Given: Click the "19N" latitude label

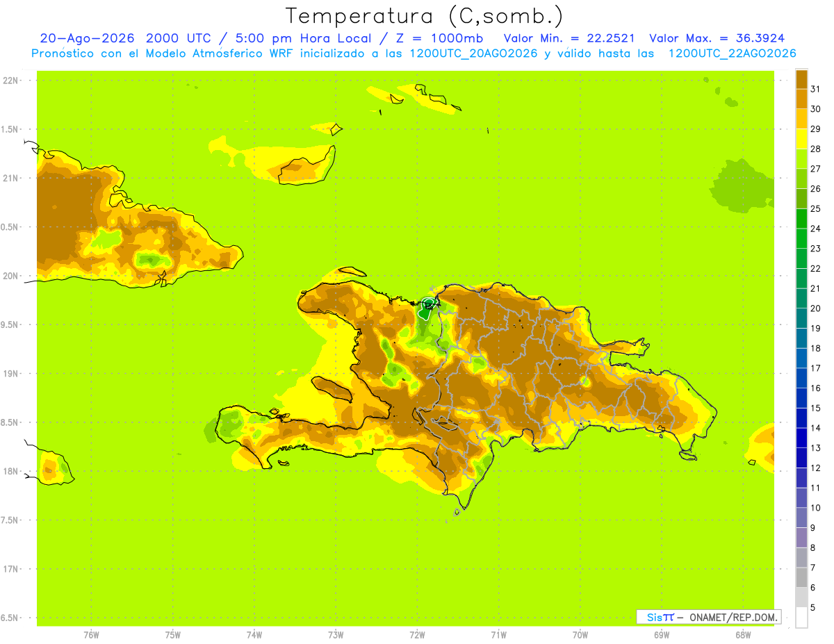Looking at the screenshot, I should coord(10,373).
